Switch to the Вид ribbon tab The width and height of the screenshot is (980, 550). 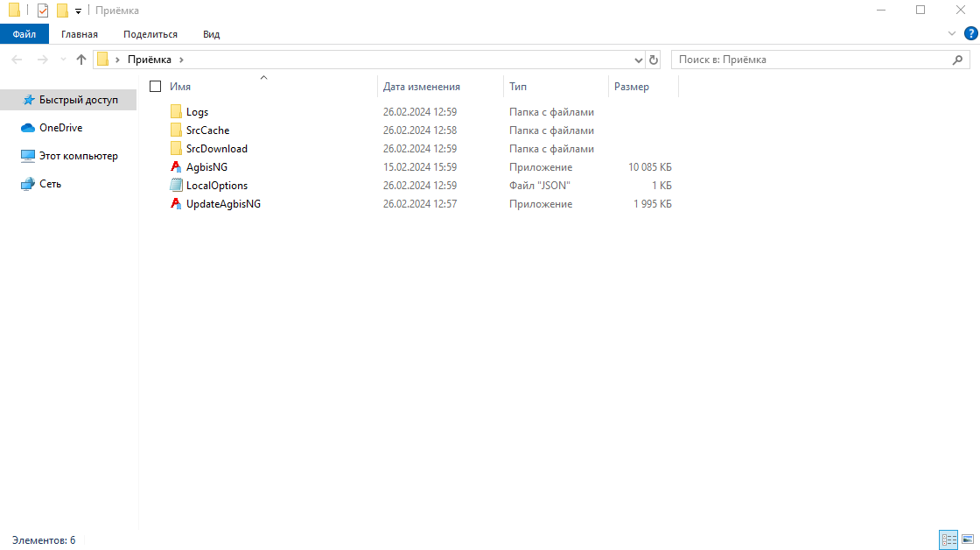[211, 34]
